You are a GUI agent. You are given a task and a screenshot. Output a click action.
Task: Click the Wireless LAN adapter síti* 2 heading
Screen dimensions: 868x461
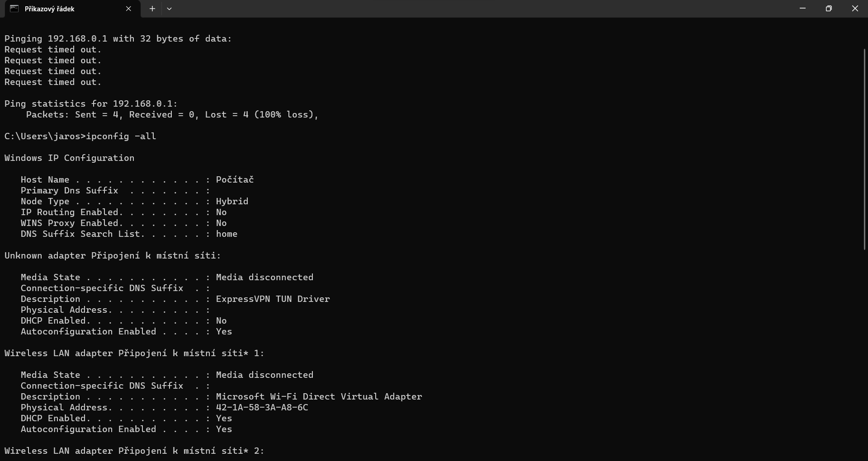click(134, 451)
